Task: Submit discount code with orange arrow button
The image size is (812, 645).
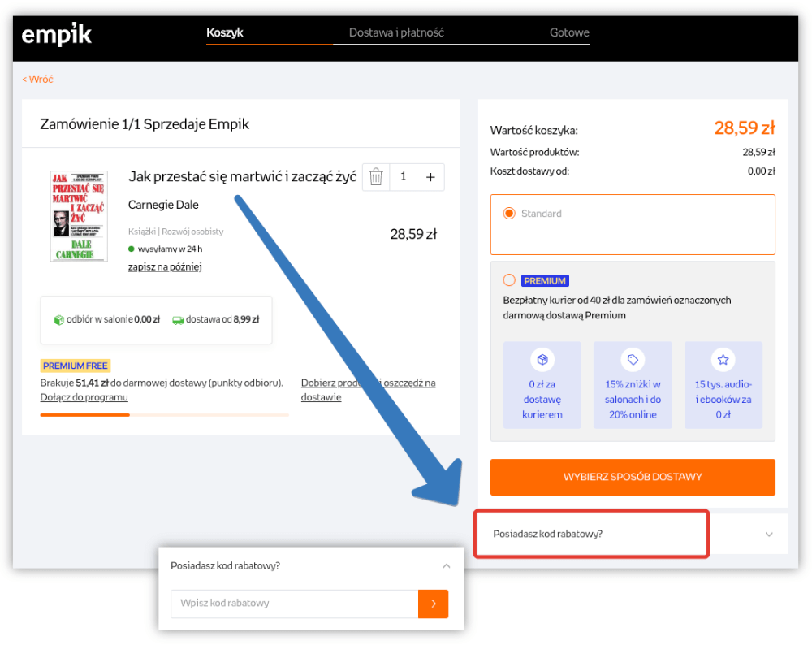Action: 433,604
